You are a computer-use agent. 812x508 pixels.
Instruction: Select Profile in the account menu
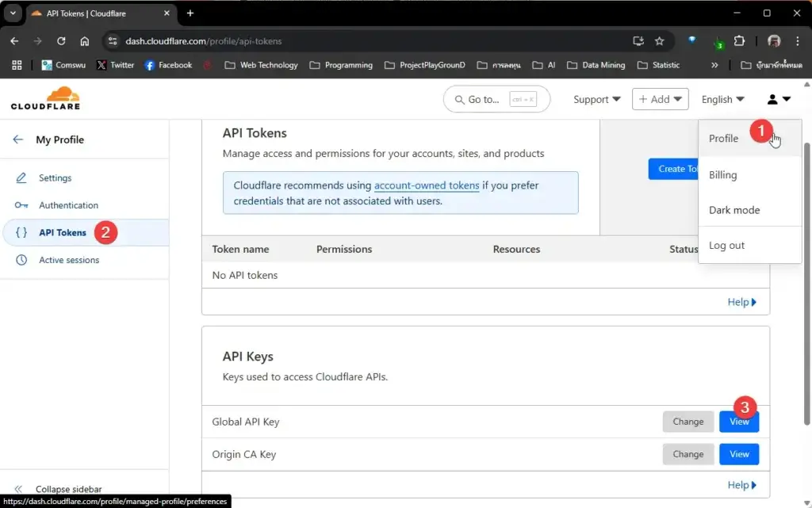click(750, 139)
